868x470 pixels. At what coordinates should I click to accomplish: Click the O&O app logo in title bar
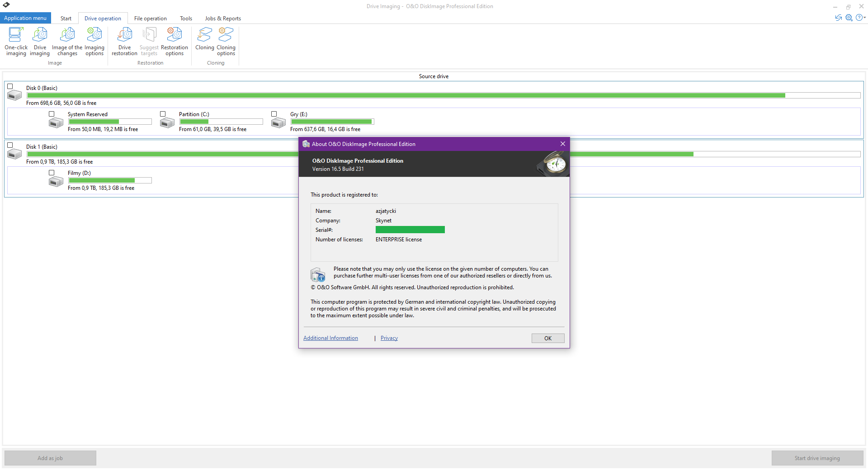[6, 5]
